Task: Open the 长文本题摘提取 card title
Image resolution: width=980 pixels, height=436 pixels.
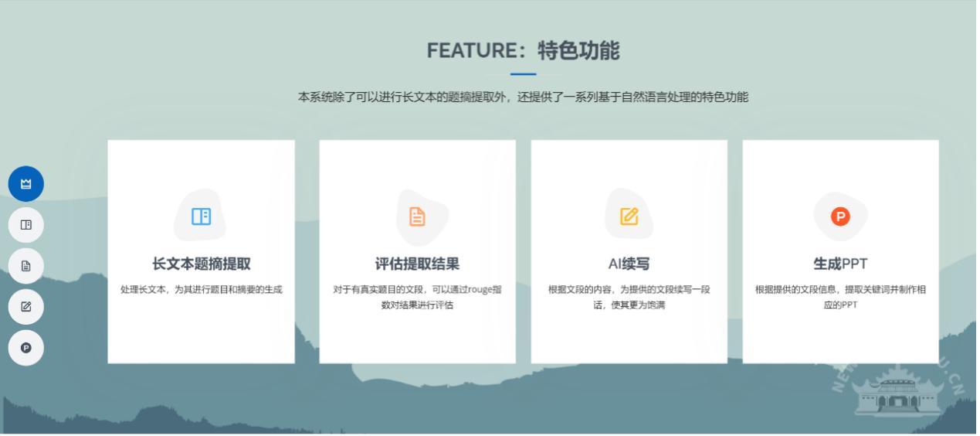Action: pyautogui.click(x=201, y=264)
